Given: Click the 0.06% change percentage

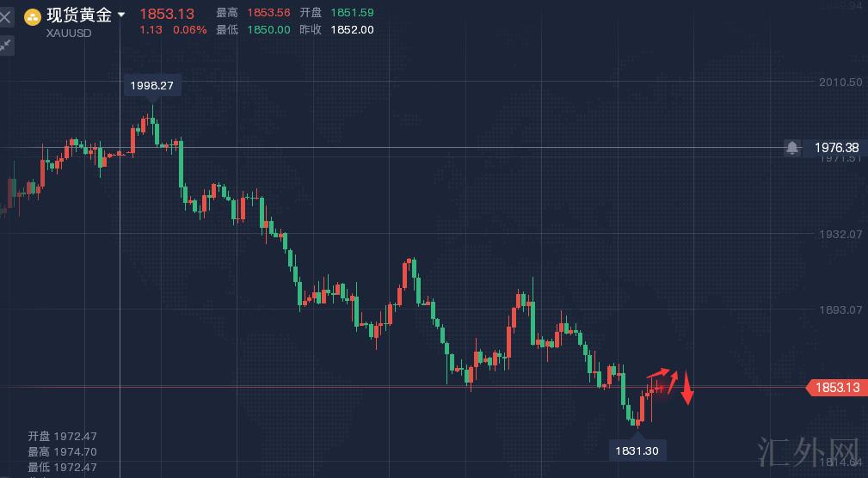Looking at the screenshot, I should [190, 29].
